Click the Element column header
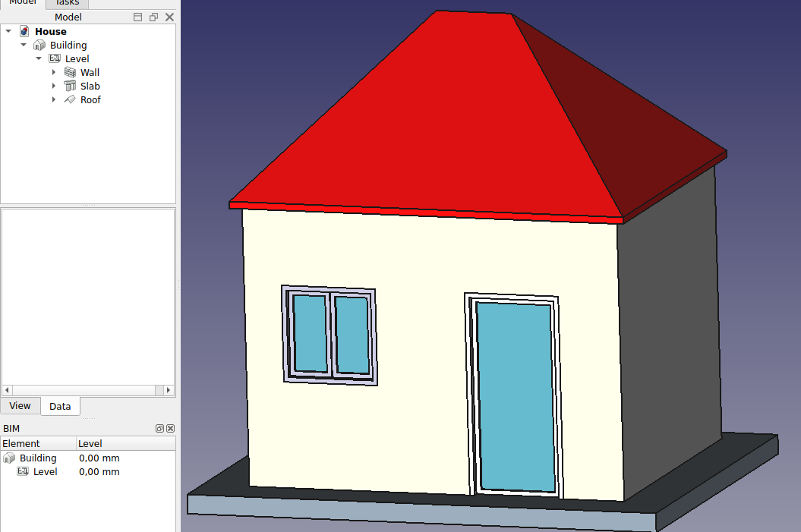 click(38, 443)
